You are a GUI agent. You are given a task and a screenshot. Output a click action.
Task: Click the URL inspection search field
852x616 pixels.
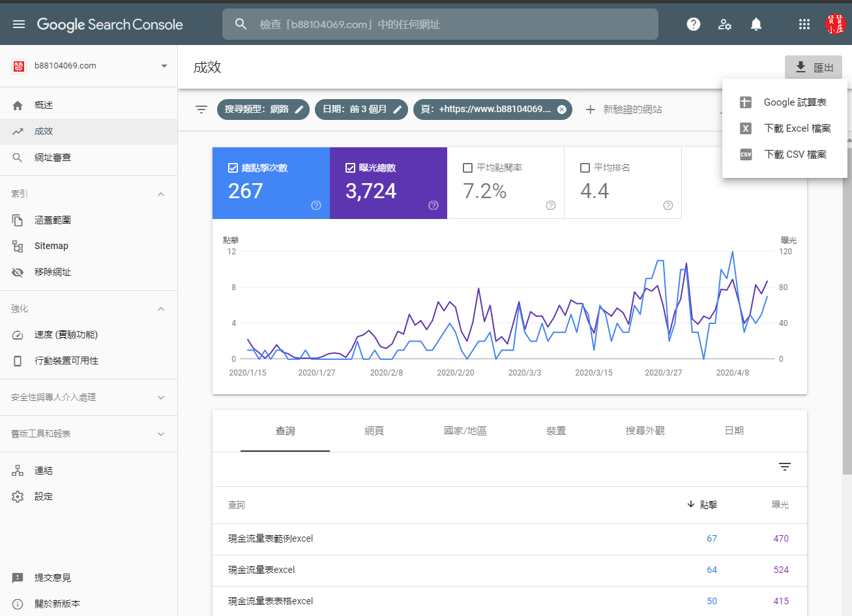coord(440,24)
